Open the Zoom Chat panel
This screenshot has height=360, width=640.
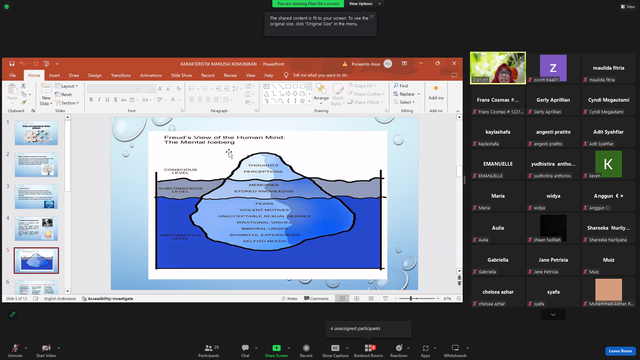(x=245, y=350)
